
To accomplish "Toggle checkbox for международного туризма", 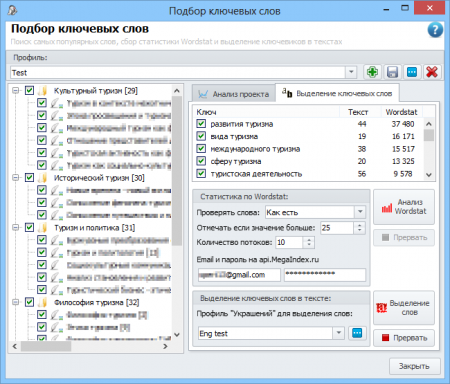I will click(201, 148).
